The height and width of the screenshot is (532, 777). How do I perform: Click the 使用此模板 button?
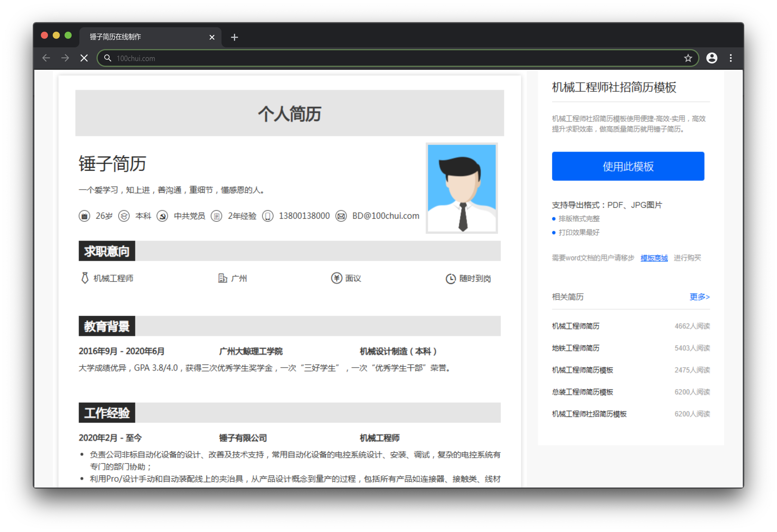coord(628,166)
